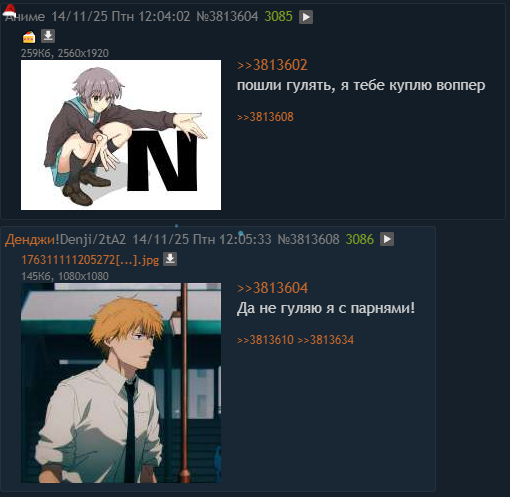Follow the reply link >>3813602
Image resolution: width=510 pixels, height=497 pixels.
tap(272, 65)
